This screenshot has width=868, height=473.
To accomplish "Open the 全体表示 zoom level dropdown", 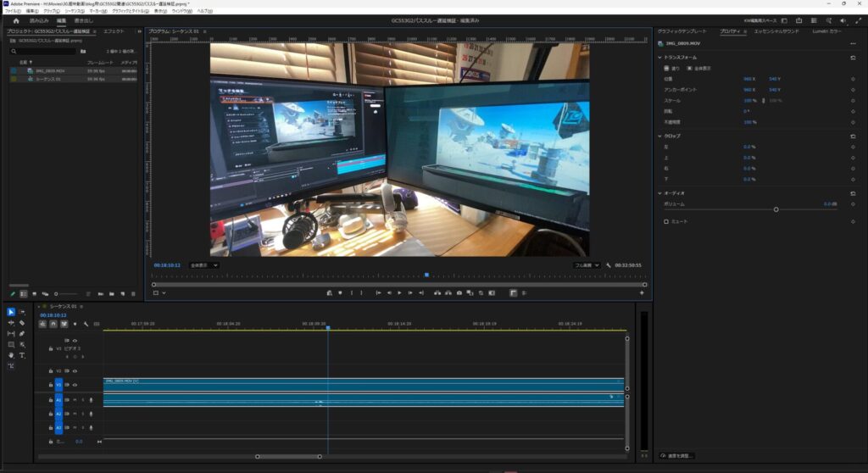I will 203,265.
